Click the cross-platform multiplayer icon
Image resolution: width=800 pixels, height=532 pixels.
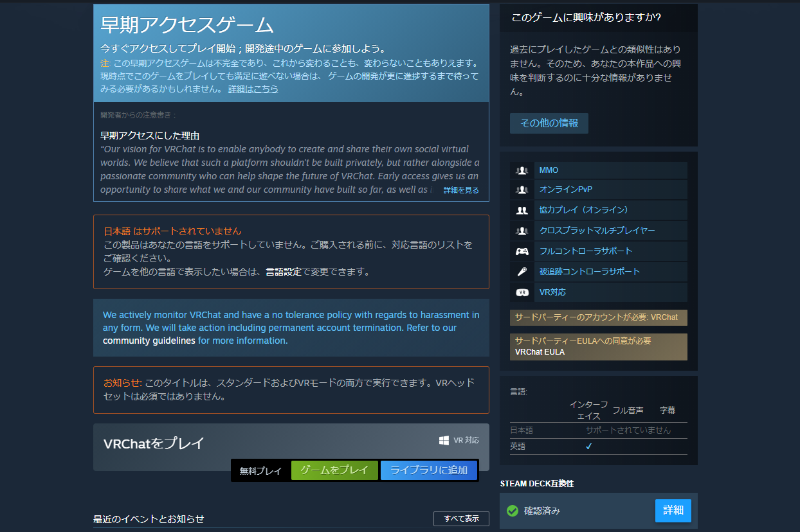tap(521, 230)
